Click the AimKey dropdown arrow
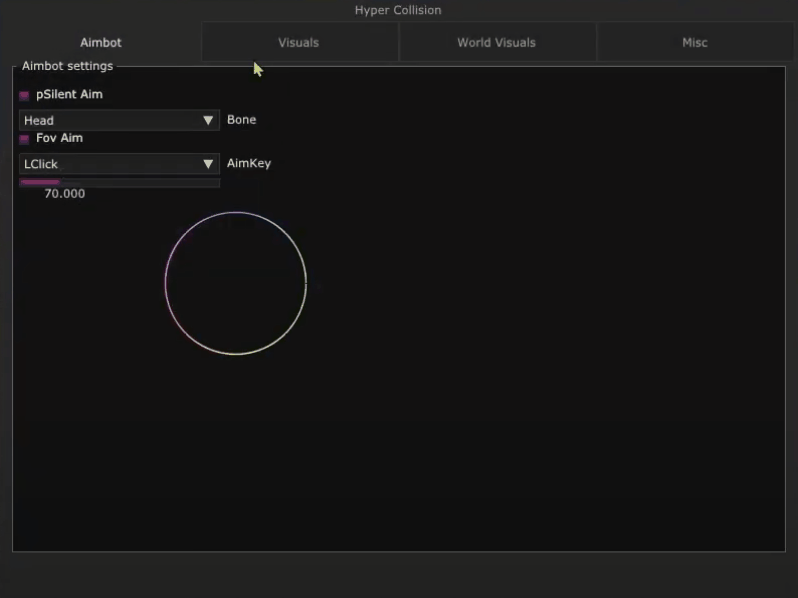The width and height of the screenshot is (798, 598). point(208,164)
